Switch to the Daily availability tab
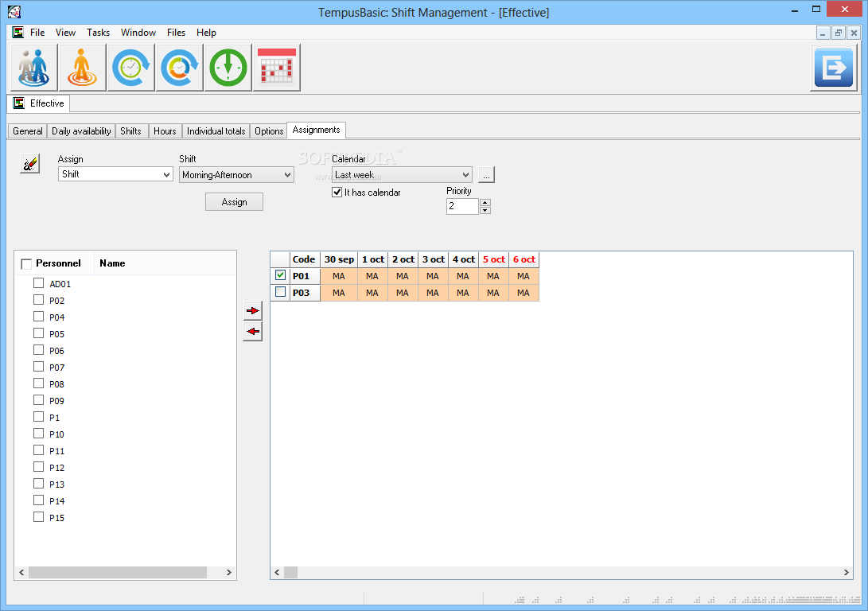The image size is (868, 611). (81, 131)
